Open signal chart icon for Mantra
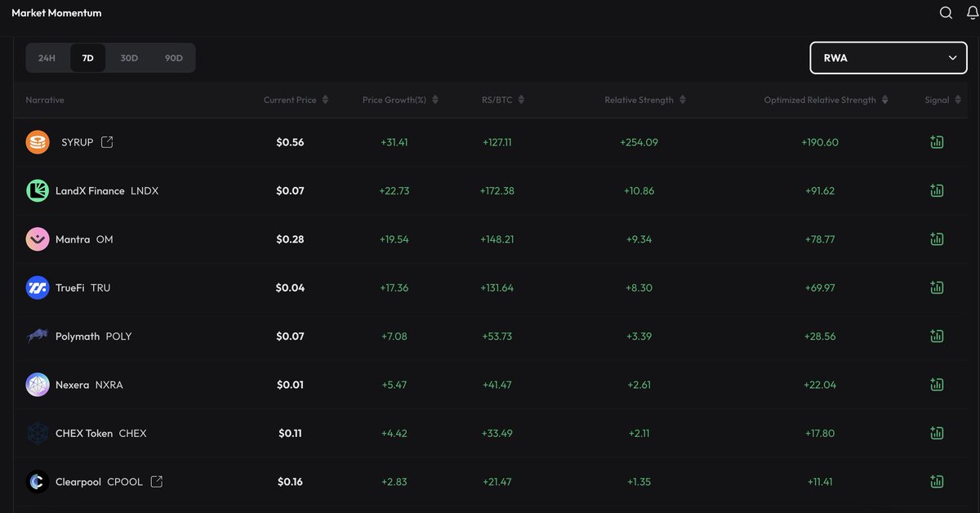The width and height of the screenshot is (980, 513). click(937, 239)
